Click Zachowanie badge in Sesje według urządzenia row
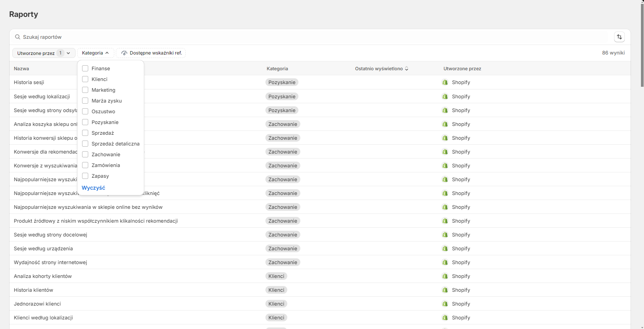Image resolution: width=644 pixels, height=329 pixels. pyautogui.click(x=283, y=248)
